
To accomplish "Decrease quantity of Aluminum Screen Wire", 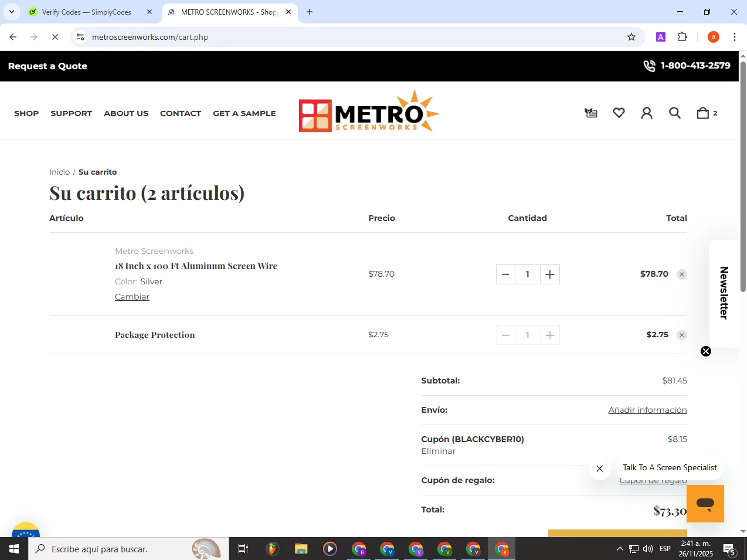I will point(505,274).
